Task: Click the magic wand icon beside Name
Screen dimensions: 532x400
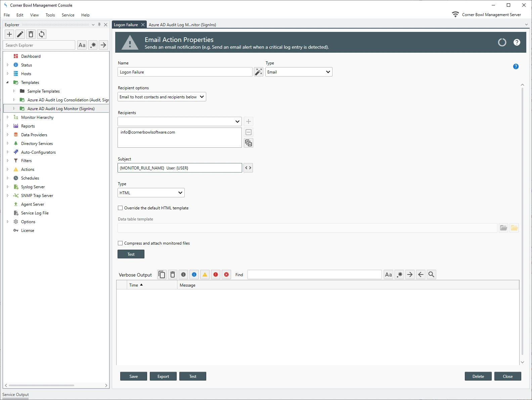Action: [258, 72]
